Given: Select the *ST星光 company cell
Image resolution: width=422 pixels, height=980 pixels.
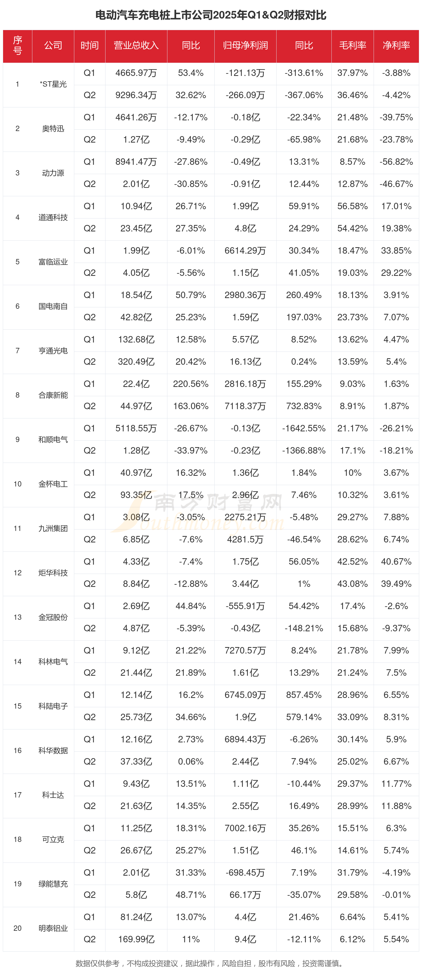Looking at the screenshot, I should [53, 84].
